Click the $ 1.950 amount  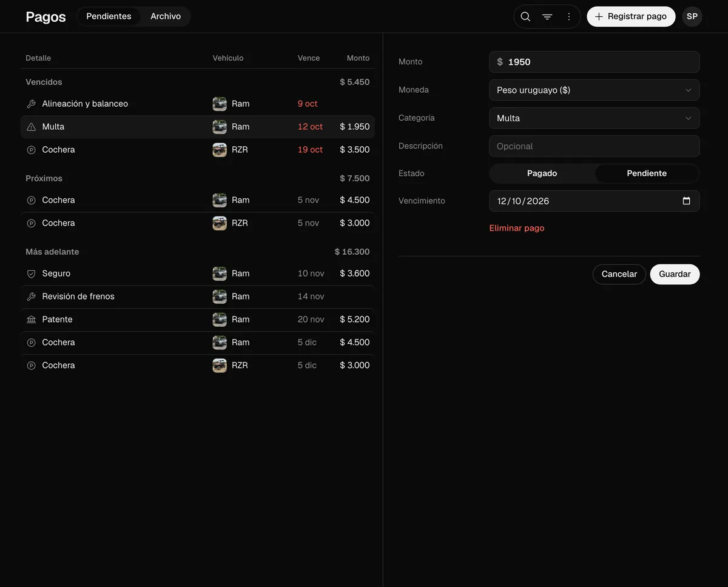[355, 127]
